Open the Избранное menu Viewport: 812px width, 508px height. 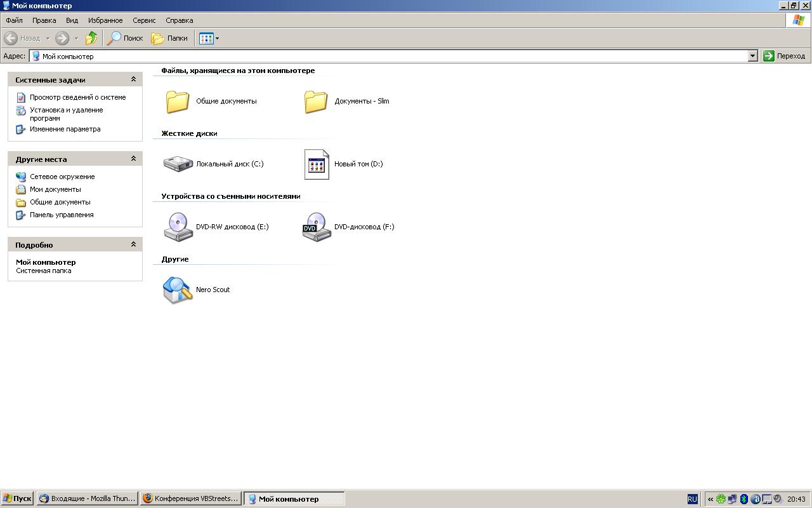(x=105, y=20)
